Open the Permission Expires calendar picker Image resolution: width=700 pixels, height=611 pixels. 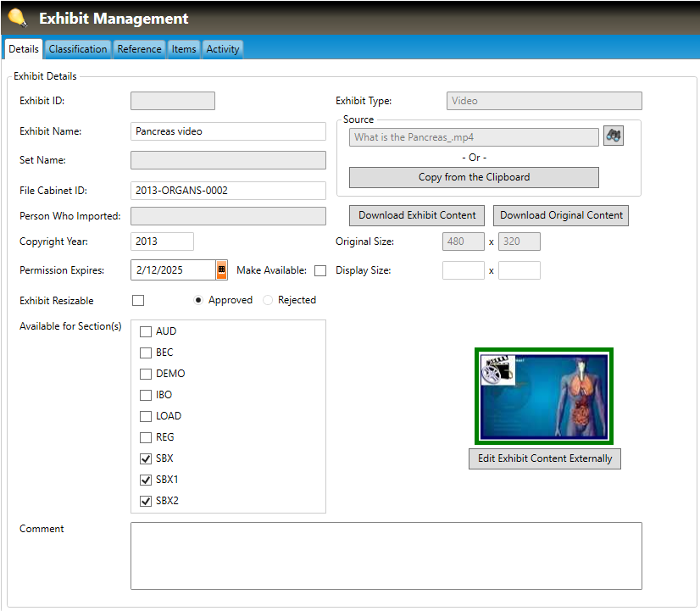click(x=222, y=270)
